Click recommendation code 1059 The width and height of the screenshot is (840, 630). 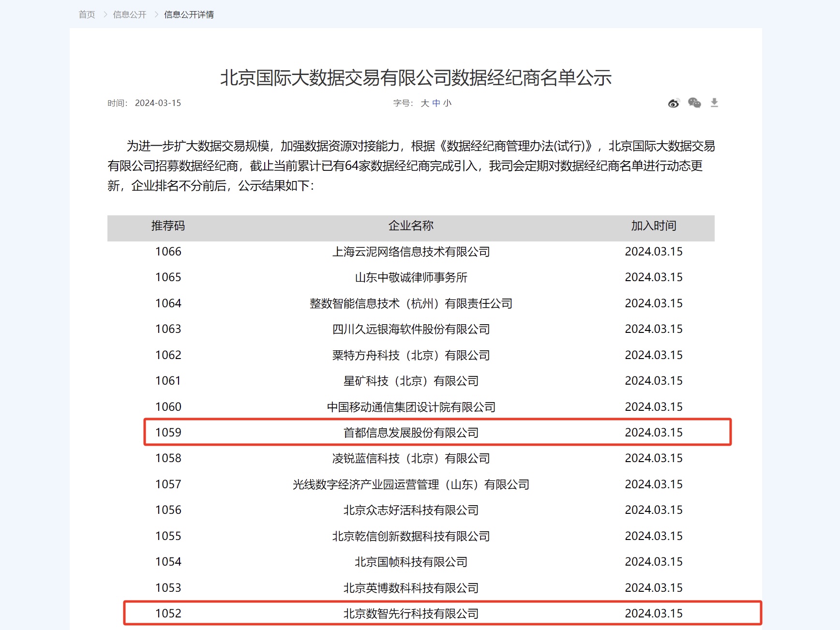pos(168,433)
